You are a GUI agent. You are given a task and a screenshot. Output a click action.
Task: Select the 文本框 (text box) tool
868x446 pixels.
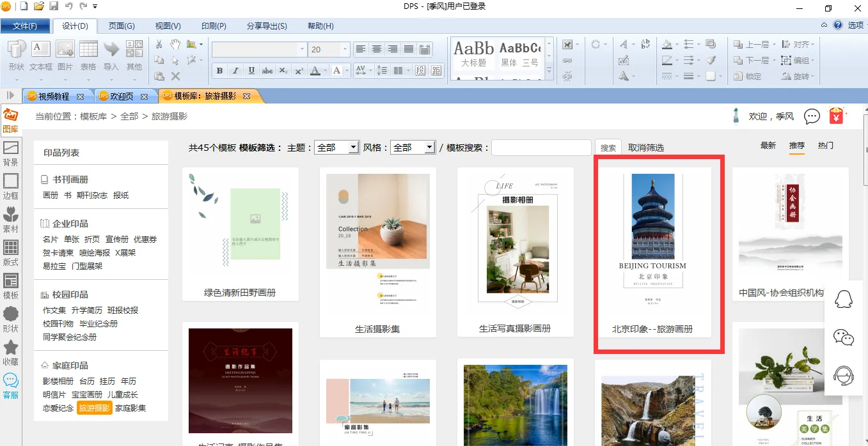coord(41,55)
